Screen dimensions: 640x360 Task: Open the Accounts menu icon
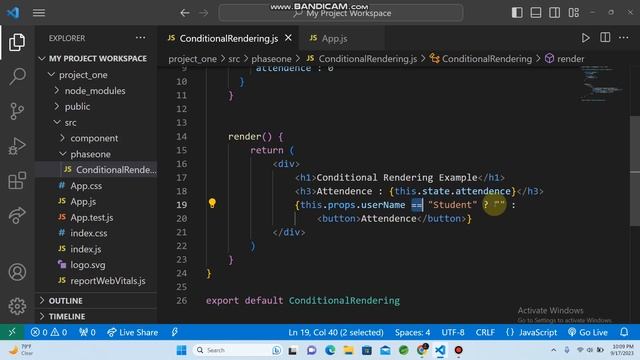pos(17,272)
